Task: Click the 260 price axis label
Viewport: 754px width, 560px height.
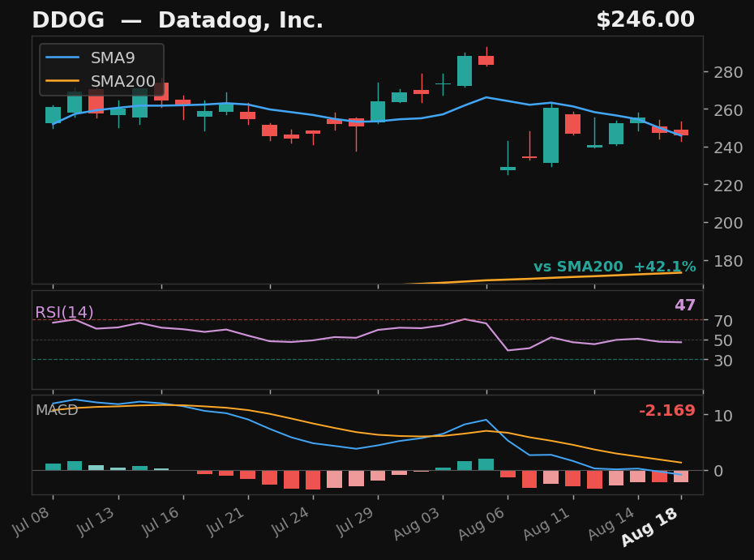Action: click(728, 110)
